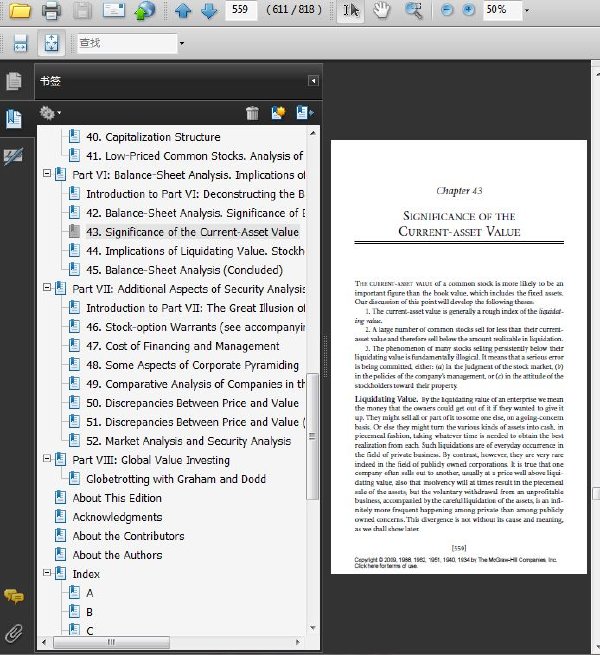Image resolution: width=600 pixels, height=655 pixels.
Task: Click the bookmarks horizontal scrollbar thumb
Action: tap(111, 642)
